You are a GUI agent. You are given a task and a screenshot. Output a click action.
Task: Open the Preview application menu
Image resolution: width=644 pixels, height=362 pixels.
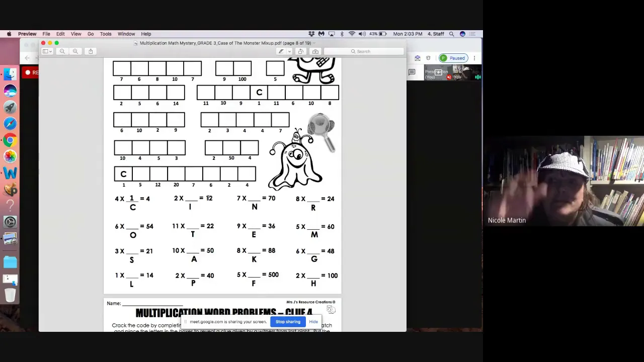click(x=27, y=34)
